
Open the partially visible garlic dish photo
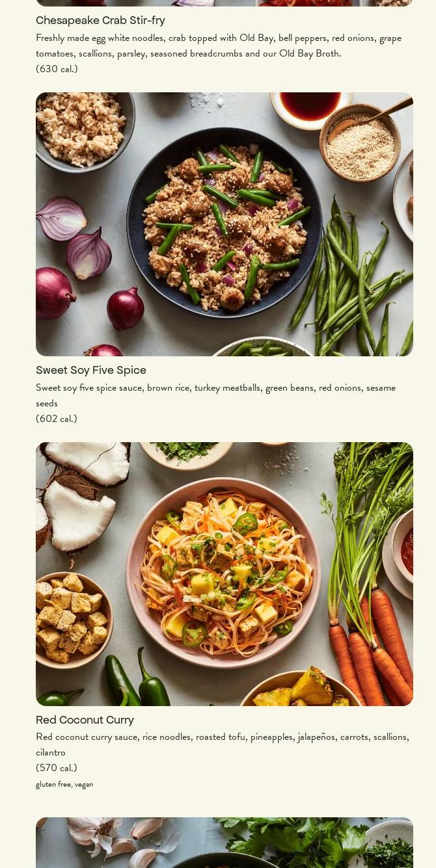[225, 843]
